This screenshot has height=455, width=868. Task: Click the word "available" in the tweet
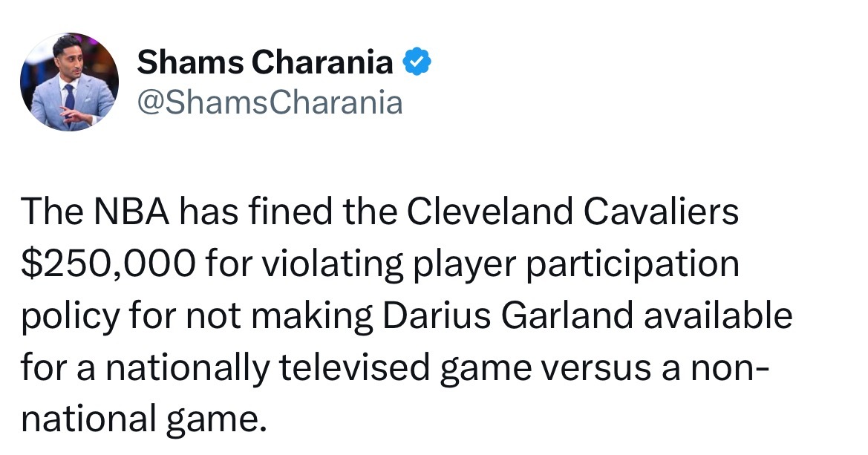pos(719,315)
